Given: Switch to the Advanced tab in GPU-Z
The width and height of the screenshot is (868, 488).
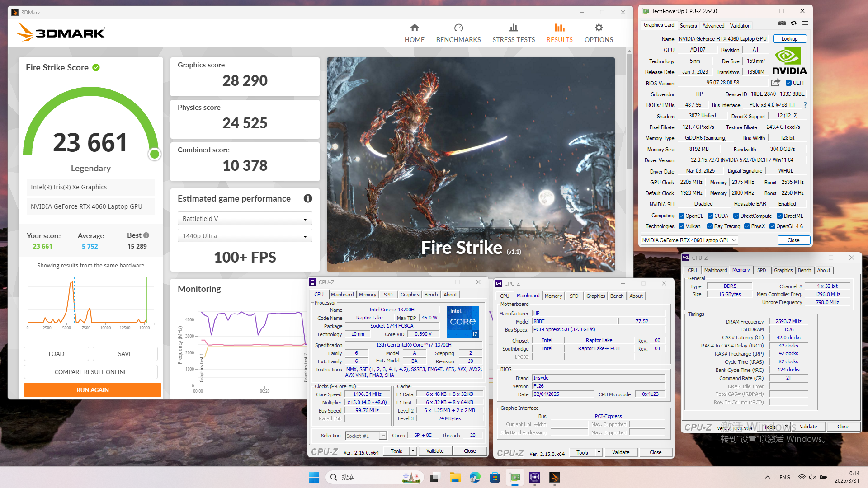Looking at the screenshot, I should (x=713, y=26).
